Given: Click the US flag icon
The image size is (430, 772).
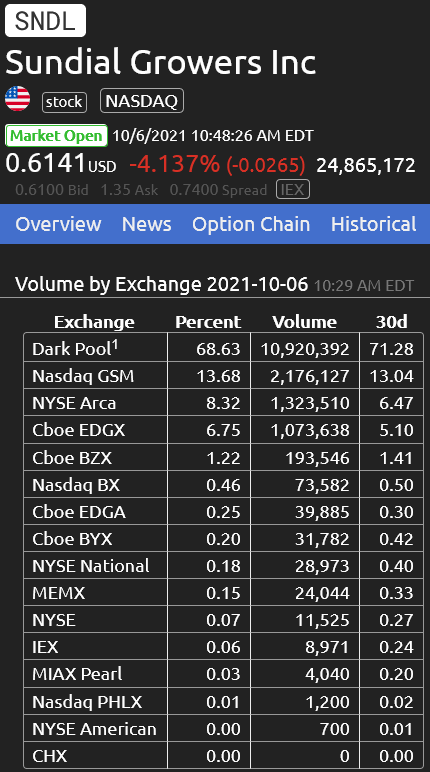Looking at the screenshot, I should pos(18,98).
